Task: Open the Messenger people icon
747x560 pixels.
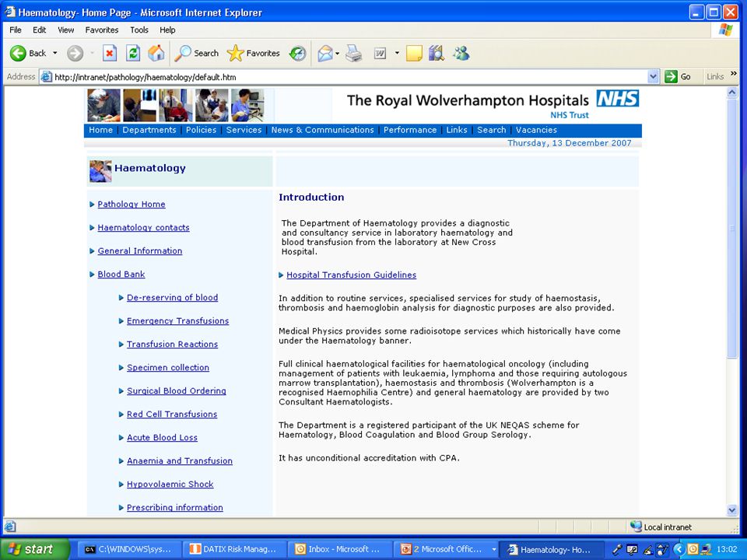Action: 461,54
